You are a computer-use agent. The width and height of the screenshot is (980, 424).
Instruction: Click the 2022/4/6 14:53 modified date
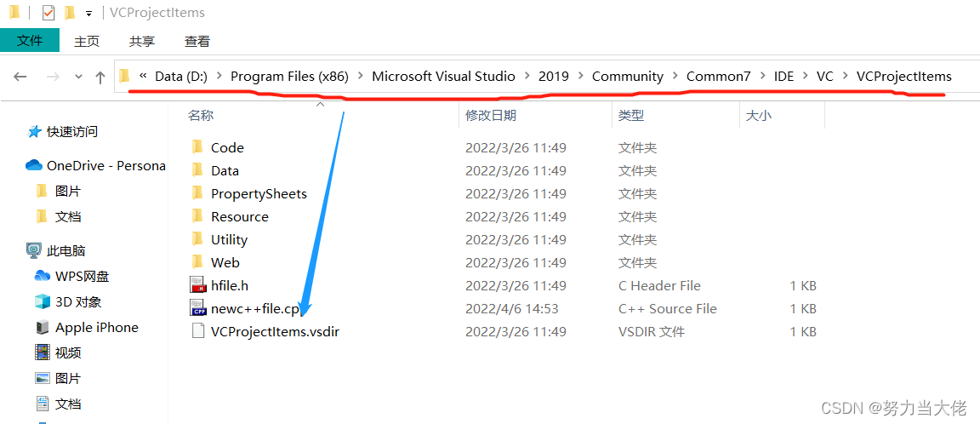(512, 309)
